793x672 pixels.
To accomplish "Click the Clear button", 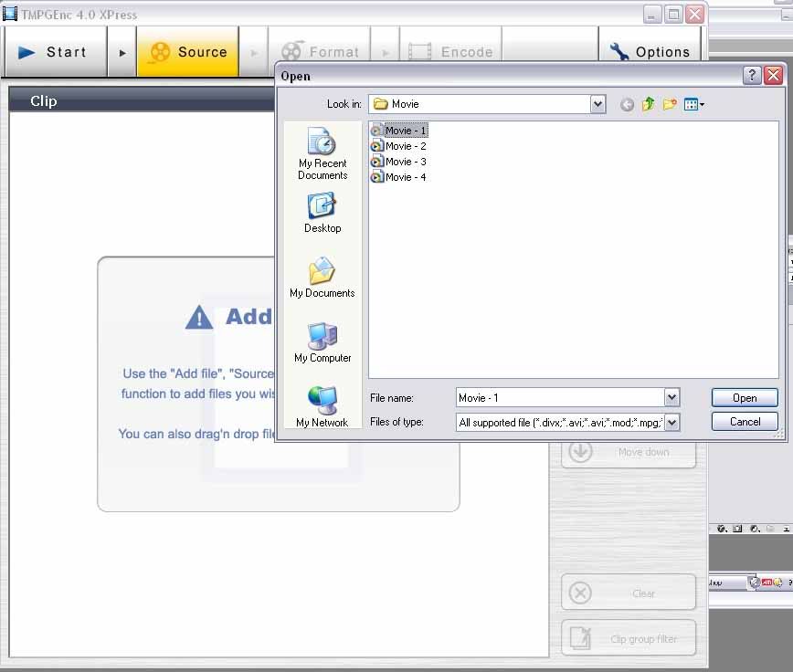I will 629,593.
